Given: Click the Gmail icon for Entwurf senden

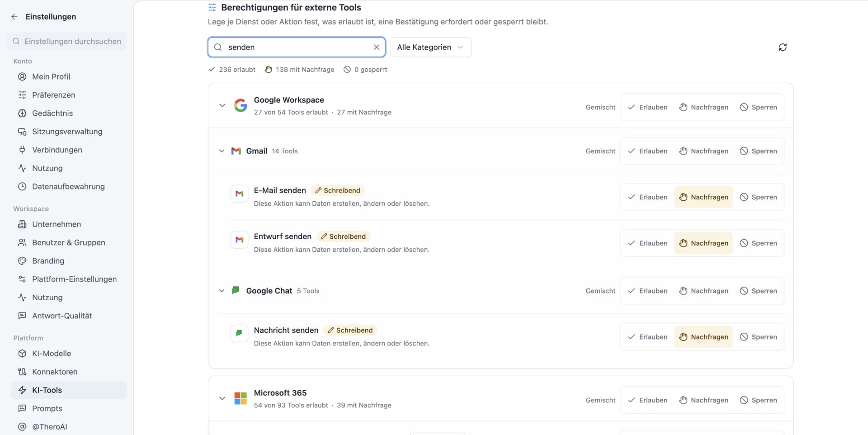Looking at the screenshot, I should [239, 240].
